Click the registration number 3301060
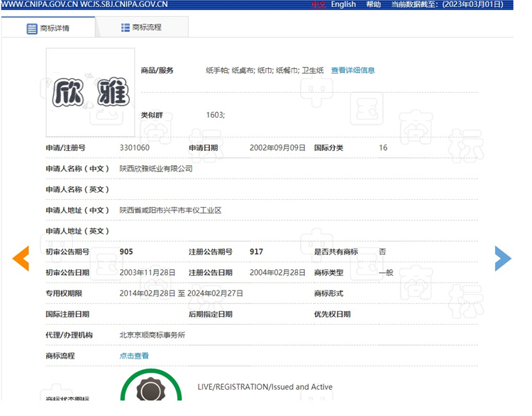Screen dimensions: 532x416 click(134, 147)
